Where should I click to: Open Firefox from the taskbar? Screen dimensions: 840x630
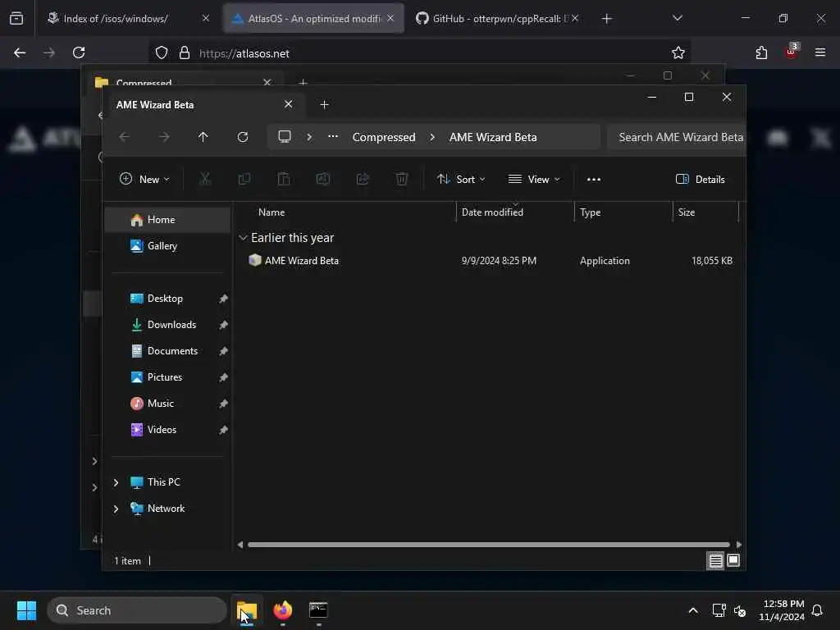point(283,610)
